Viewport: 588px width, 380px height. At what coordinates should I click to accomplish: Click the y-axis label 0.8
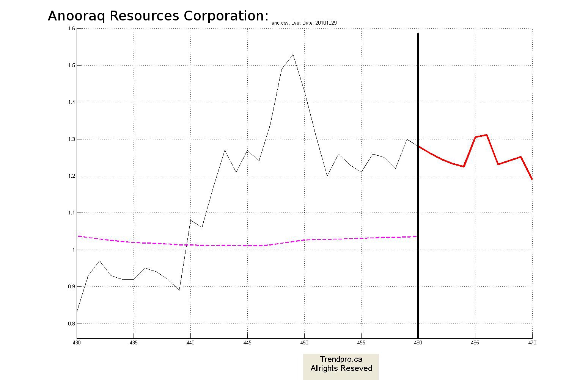tap(72, 324)
